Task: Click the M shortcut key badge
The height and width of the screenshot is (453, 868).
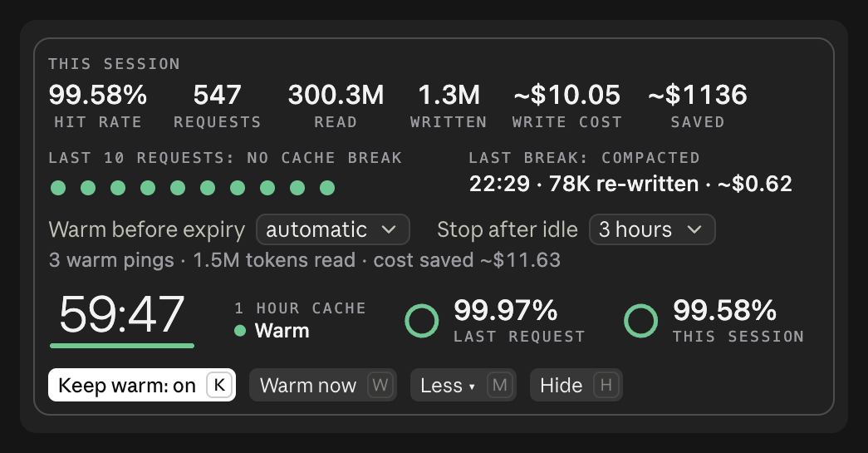Action: [500, 385]
